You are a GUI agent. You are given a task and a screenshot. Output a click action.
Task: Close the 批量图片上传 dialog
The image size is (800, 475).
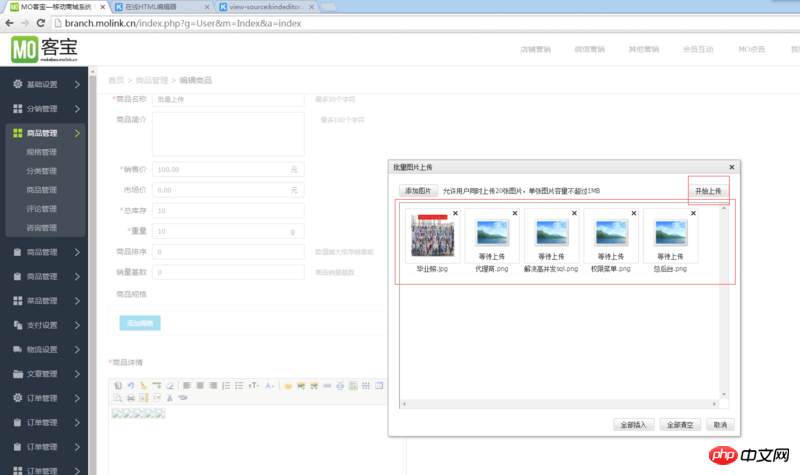(x=732, y=167)
